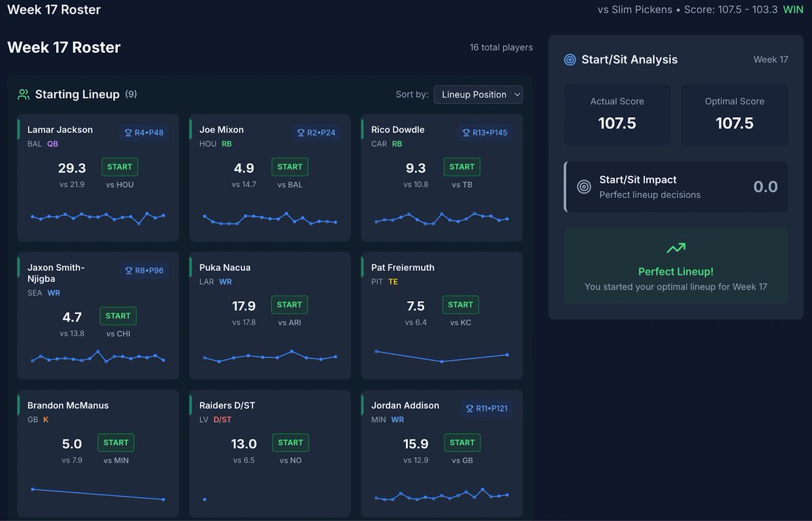Click Puka Nacua's 17.9 score
Image resolution: width=812 pixels, height=521 pixels.
(x=244, y=307)
